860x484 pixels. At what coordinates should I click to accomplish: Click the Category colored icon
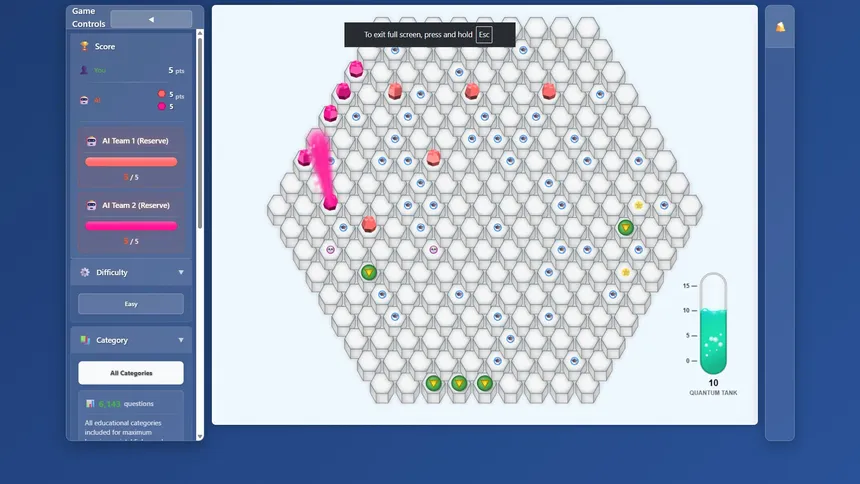pos(84,340)
